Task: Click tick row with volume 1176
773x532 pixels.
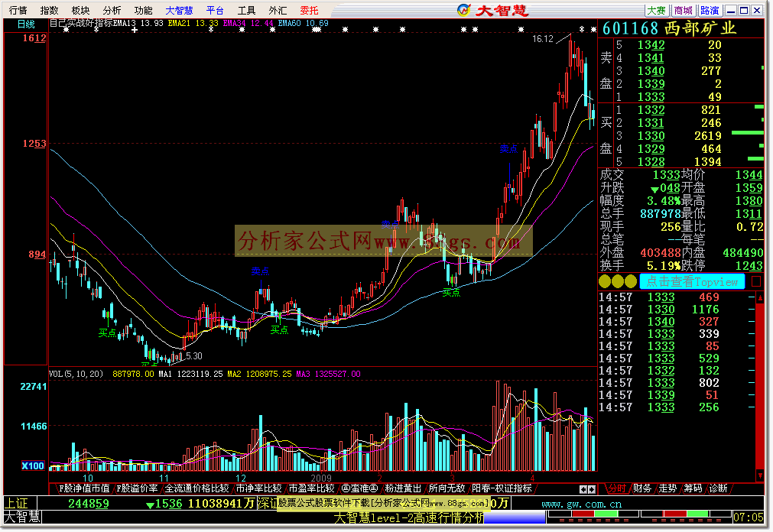Action: (x=677, y=310)
